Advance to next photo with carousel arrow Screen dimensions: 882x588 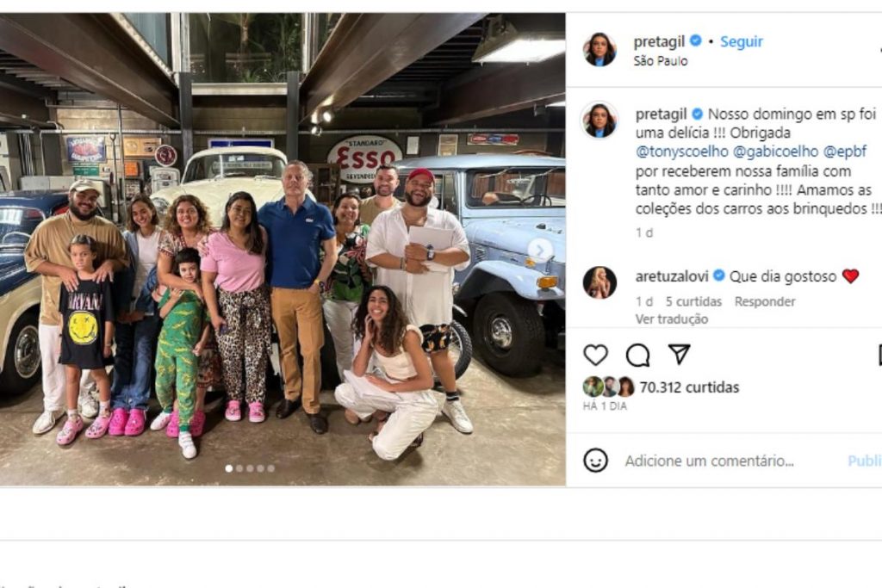coord(540,251)
